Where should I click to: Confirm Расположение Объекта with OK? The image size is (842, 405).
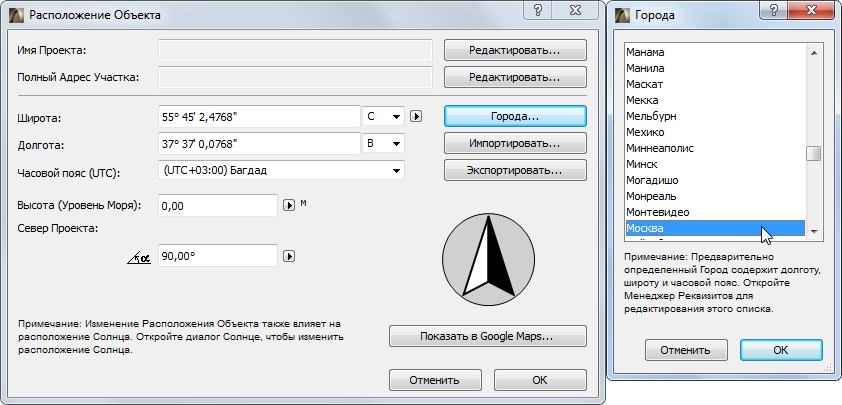click(x=540, y=380)
